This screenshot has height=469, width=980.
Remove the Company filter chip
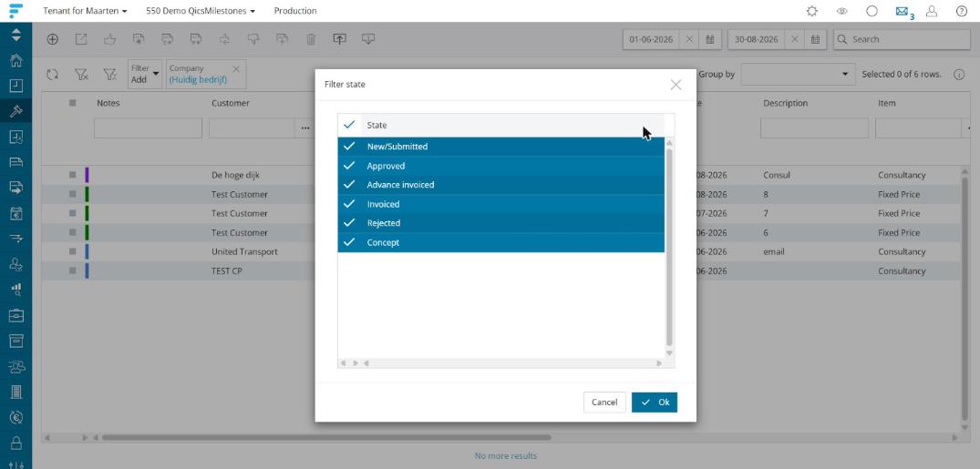coord(236,68)
